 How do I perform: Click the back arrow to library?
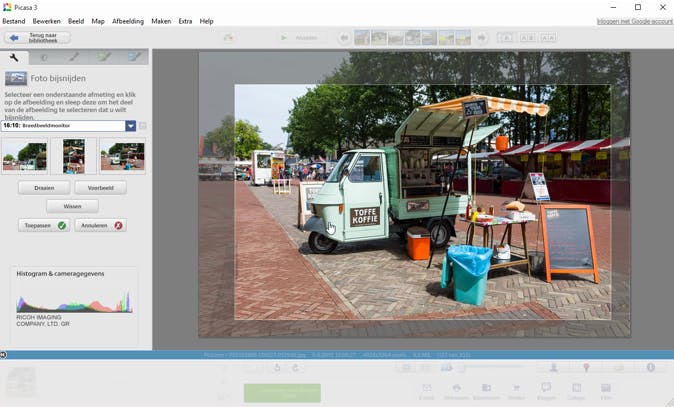pyautogui.click(x=14, y=38)
